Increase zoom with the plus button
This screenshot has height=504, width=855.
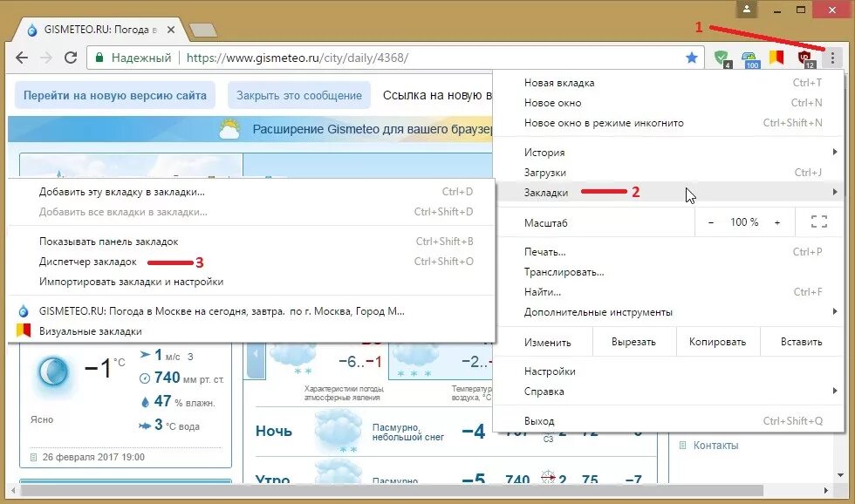pos(777,222)
